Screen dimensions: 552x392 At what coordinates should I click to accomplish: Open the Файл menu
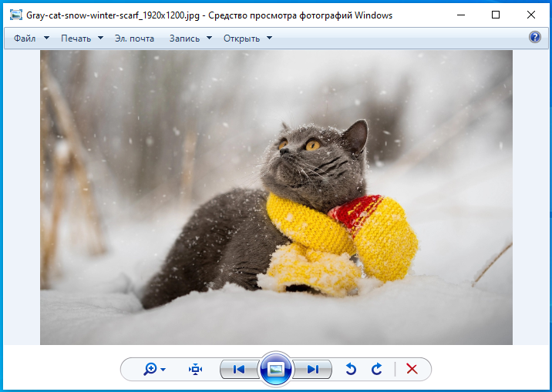25,38
